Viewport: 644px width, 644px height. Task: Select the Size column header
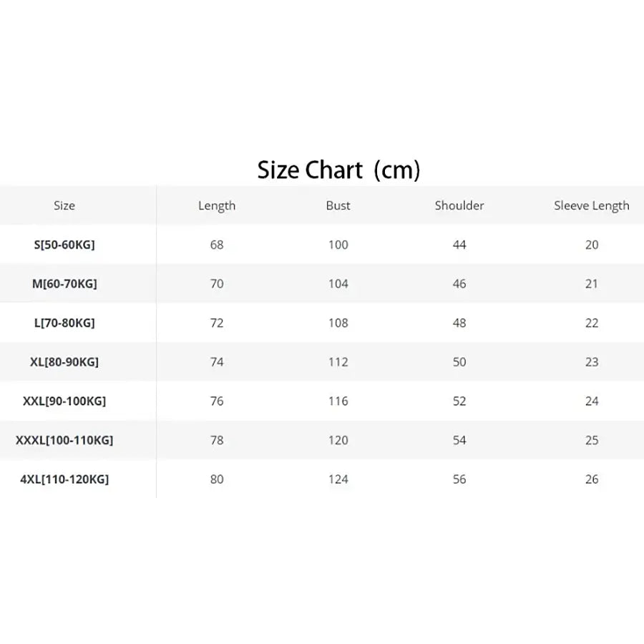coord(64,205)
